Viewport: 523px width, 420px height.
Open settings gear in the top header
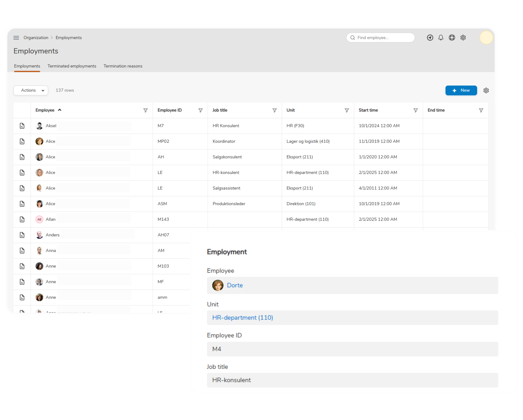pyautogui.click(x=463, y=38)
